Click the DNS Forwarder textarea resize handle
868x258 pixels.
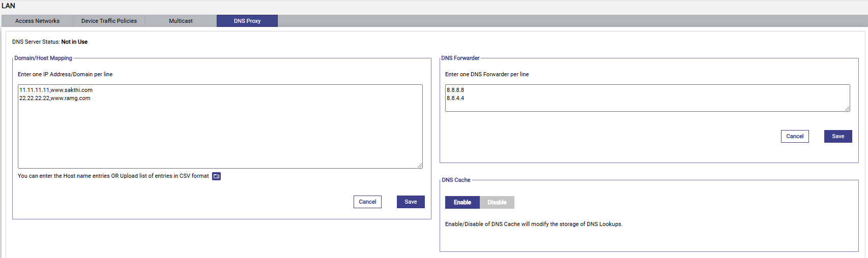point(847,109)
